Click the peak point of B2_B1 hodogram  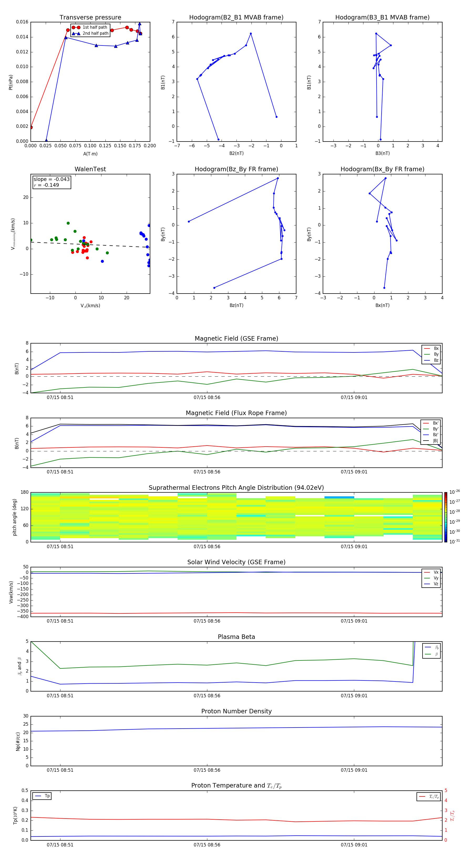click(x=251, y=34)
